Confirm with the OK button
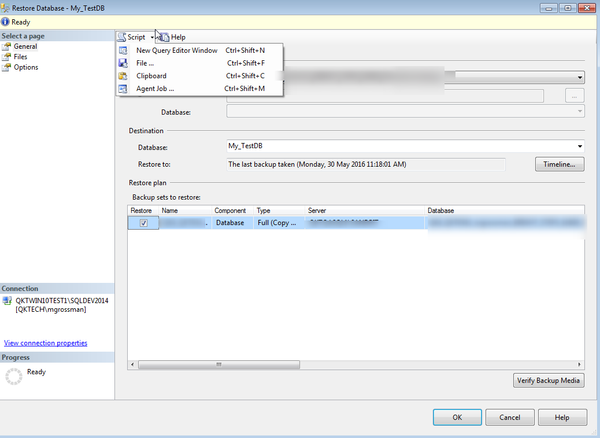Screen dimensions: 600x438 coord(457,417)
